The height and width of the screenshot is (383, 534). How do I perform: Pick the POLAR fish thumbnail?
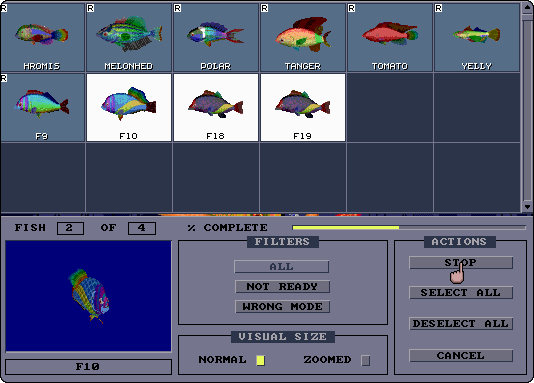(x=216, y=37)
